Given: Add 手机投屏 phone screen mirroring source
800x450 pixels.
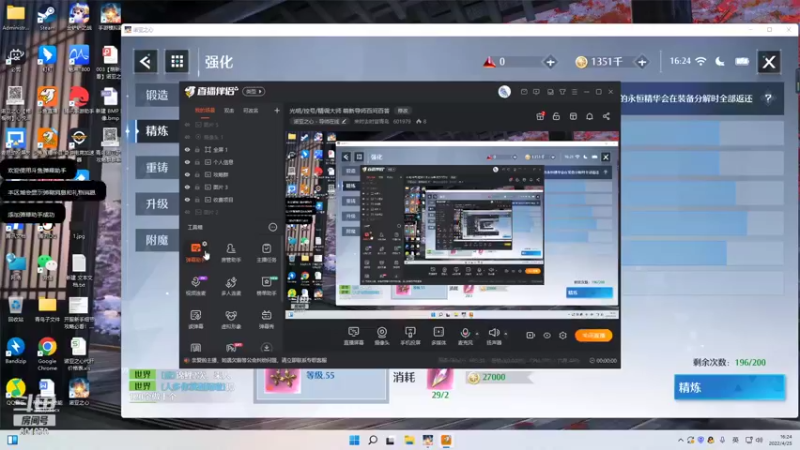Looking at the screenshot, I should (410, 336).
